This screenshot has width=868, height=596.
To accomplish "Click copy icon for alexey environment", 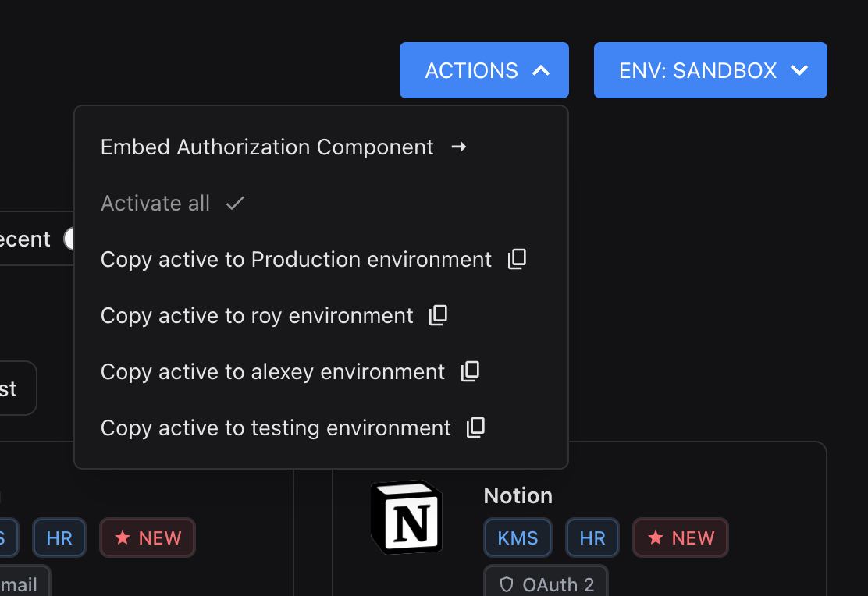I will pos(470,372).
